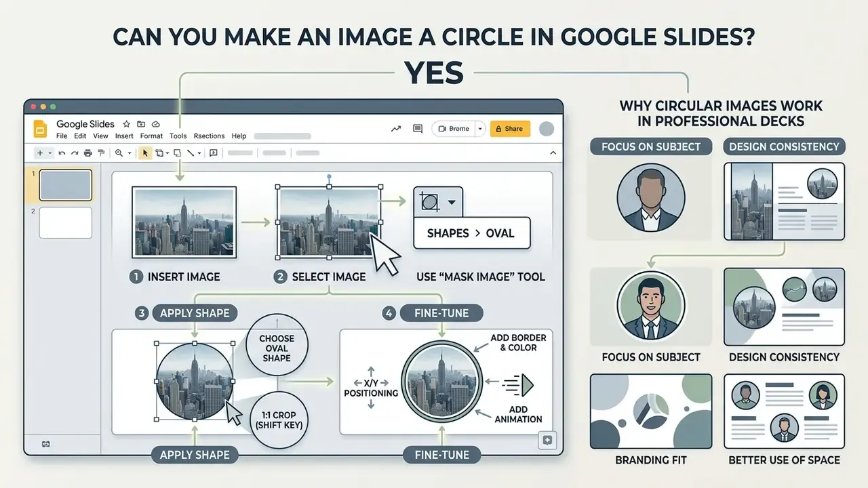Choose the Select cursor tool
Screen dimensions: 868x488
(144, 153)
